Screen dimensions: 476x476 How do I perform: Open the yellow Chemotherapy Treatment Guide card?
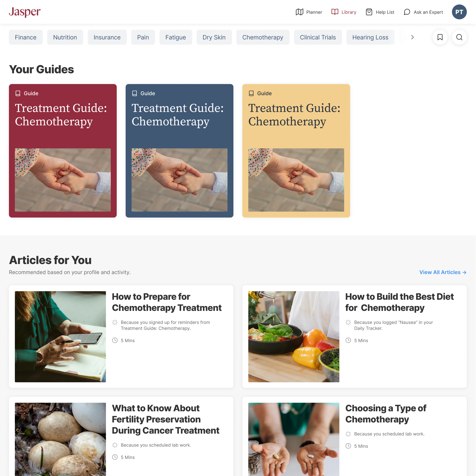click(296, 151)
